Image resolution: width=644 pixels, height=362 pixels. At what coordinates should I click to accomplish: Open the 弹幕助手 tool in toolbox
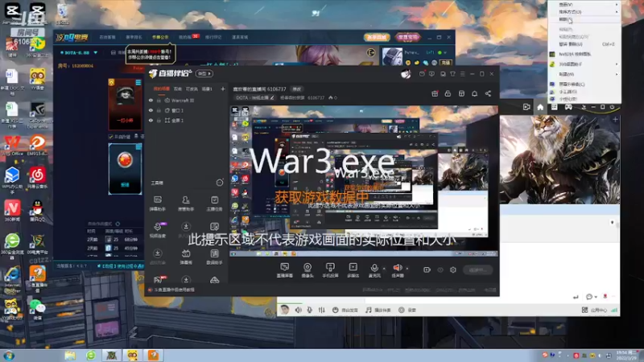(x=158, y=204)
